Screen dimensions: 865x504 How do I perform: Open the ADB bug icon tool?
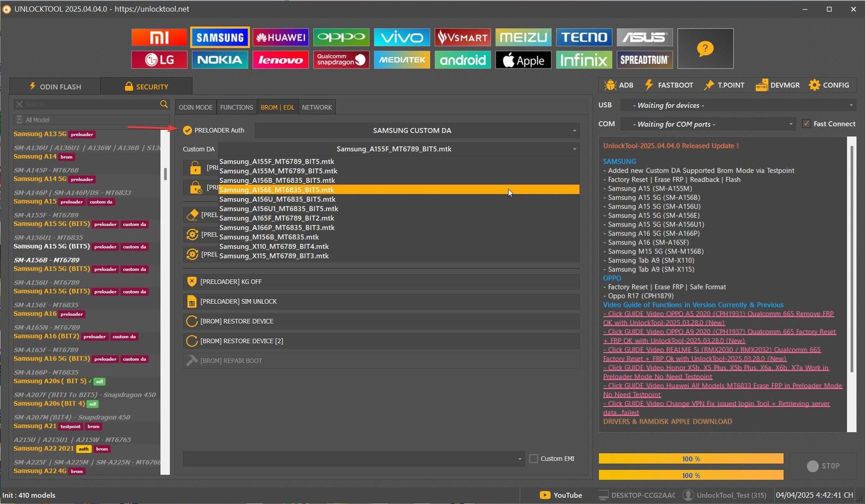pos(610,85)
